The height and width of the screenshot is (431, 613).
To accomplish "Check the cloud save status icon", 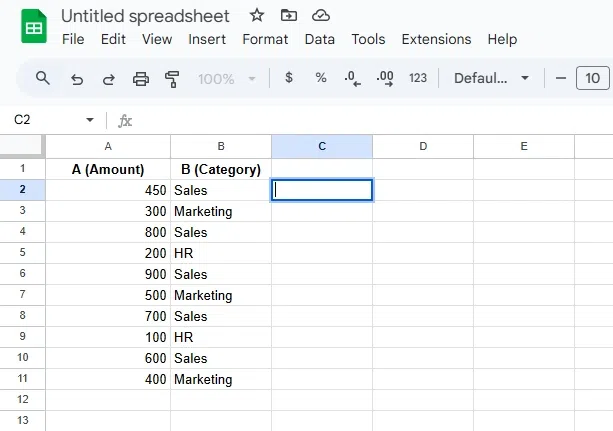I will coord(320,16).
